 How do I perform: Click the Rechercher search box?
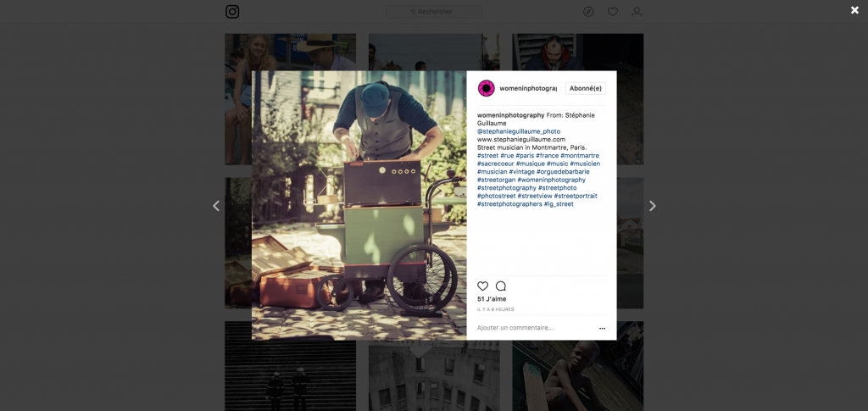[x=434, y=12]
